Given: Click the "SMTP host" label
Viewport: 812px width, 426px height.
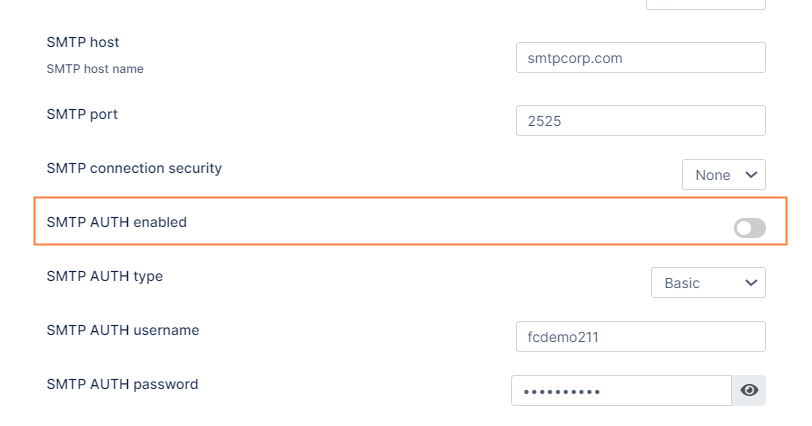Looking at the screenshot, I should pos(83,42).
